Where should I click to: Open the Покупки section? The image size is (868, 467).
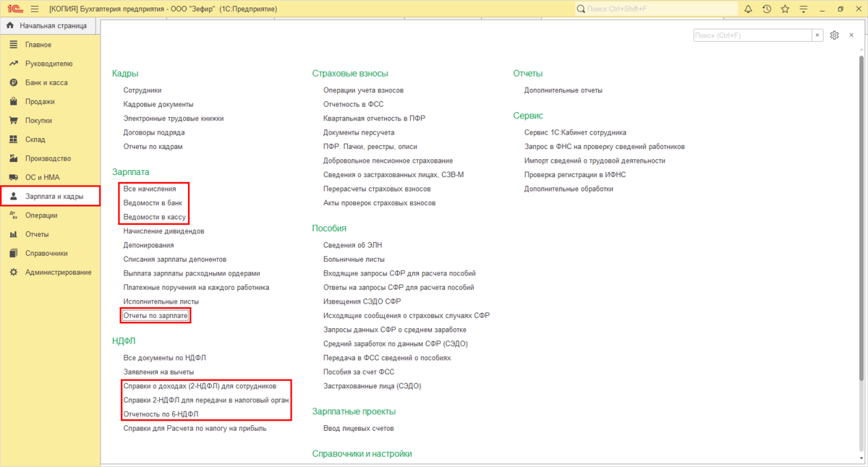(49, 121)
